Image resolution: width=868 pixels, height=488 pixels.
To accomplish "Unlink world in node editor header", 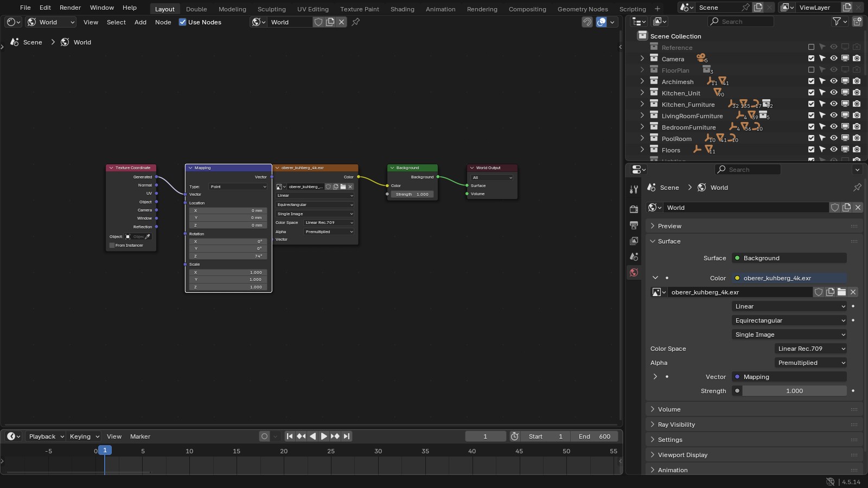I will pyautogui.click(x=341, y=22).
